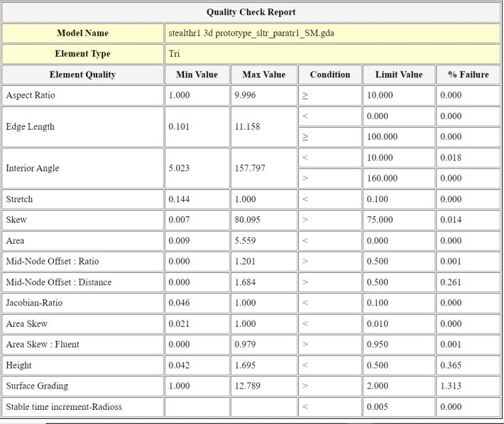Click Area max value 5.559
Screen dimensions: 504x424
click(x=245, y=241)
